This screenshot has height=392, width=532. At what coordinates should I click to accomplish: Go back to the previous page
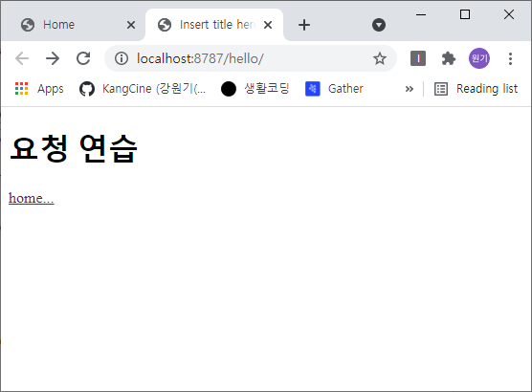click(x=22, y=58)
